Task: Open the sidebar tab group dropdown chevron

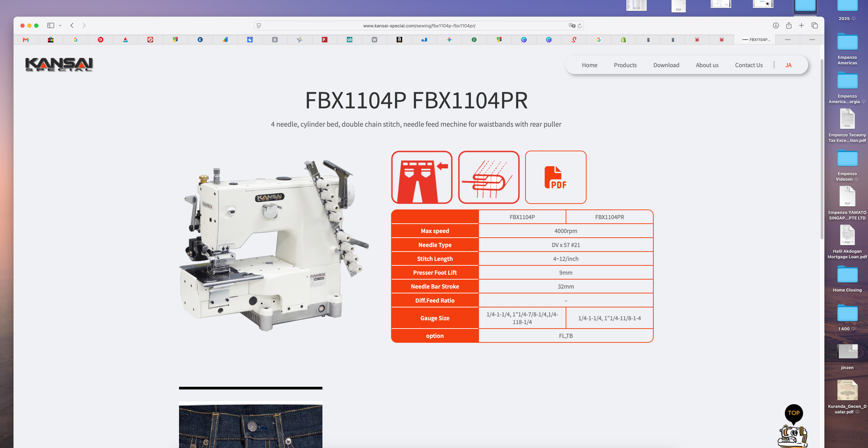Action: coord(60,26)
